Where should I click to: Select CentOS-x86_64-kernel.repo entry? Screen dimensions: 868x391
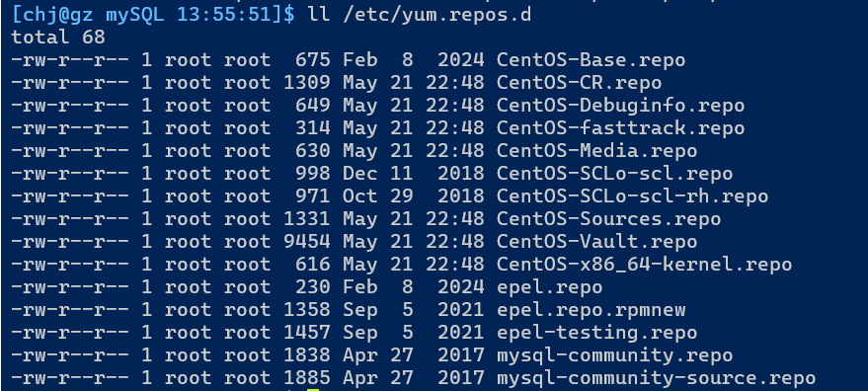(644, 265)
